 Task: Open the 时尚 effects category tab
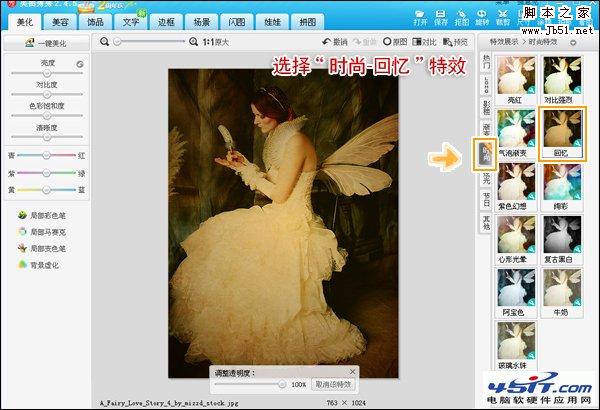[x=485, y=154]
